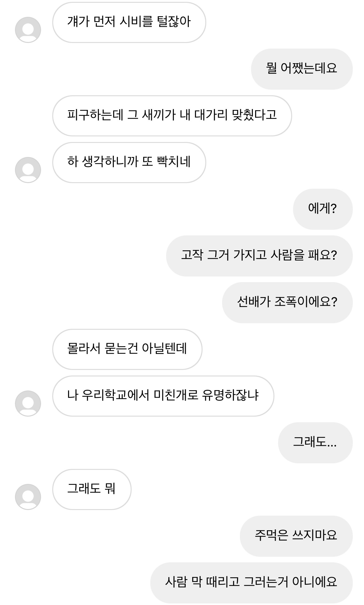Select the '뭘 어쨌는데요' reply bubble
Viewport: 364px width, 605px height.
301,69
